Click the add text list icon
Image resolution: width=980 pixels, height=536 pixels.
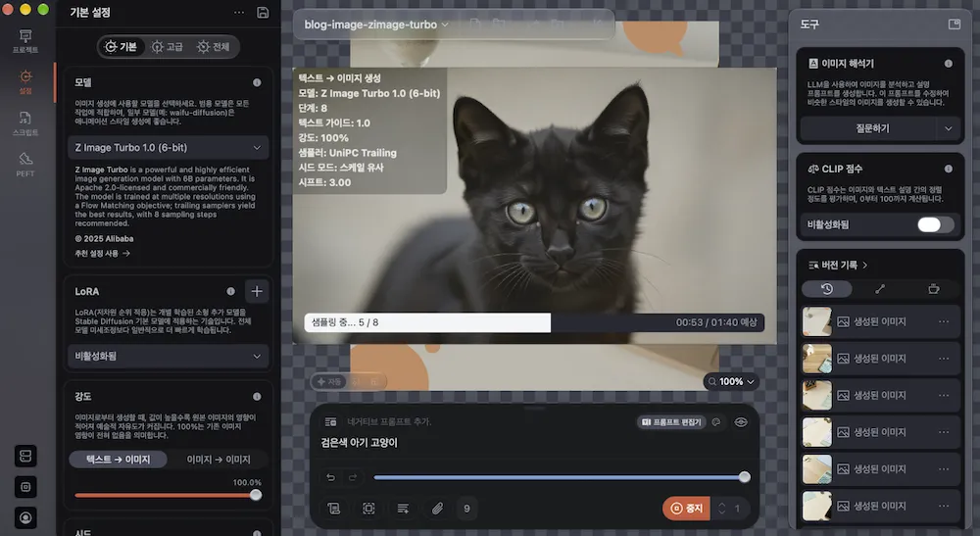[403, 509]
